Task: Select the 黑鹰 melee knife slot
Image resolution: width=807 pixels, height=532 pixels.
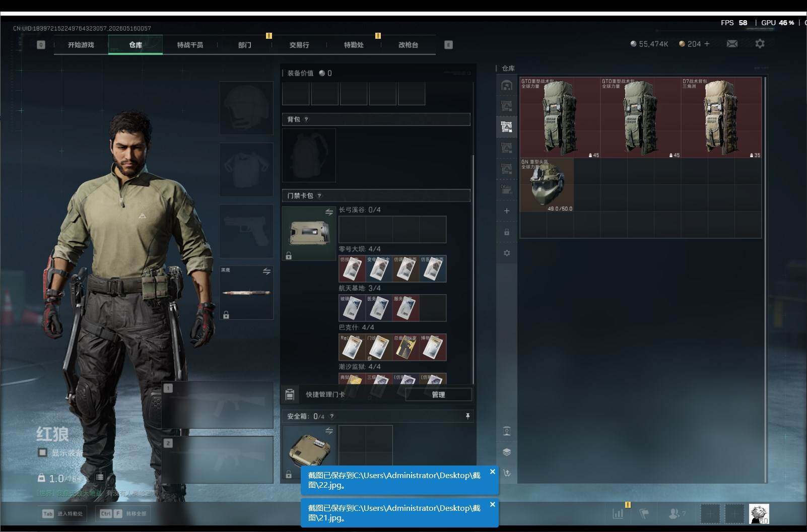Action: point(246,293)
